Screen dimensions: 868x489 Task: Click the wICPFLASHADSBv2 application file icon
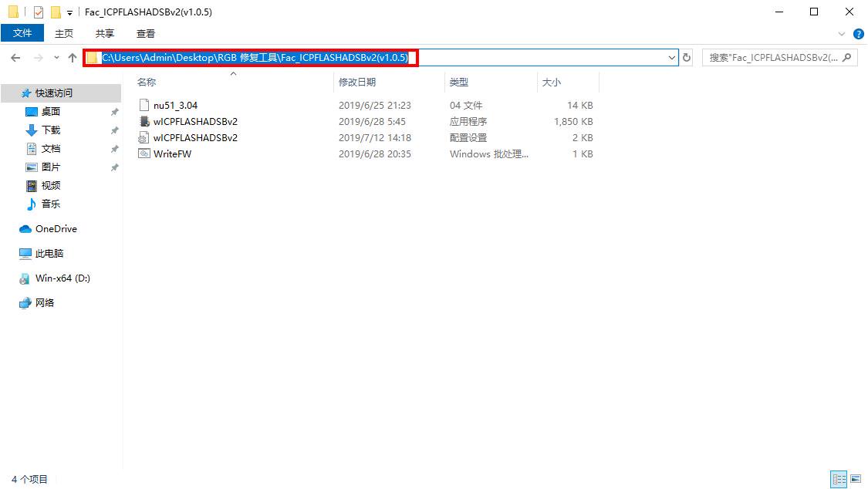point(144,122)
